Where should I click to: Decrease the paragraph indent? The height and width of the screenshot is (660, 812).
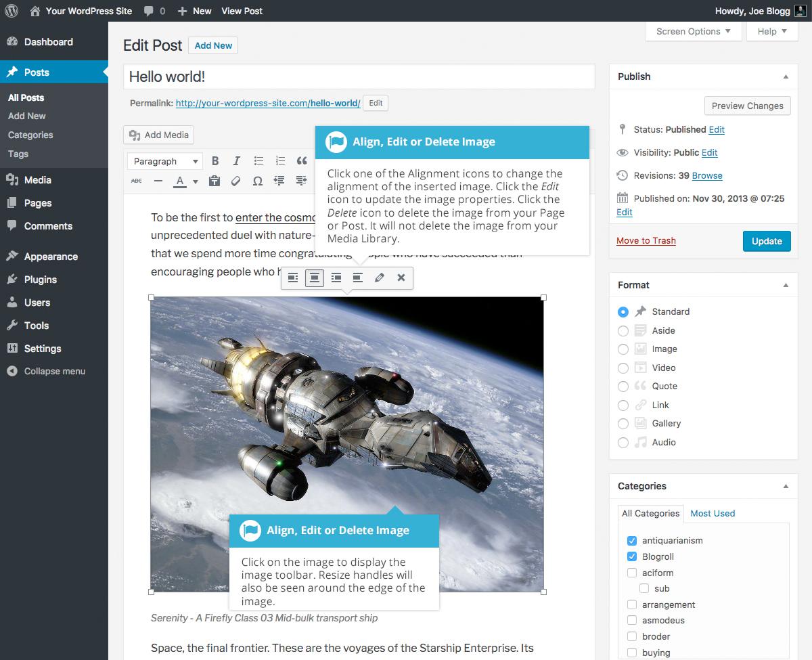[x=279, y=181]
